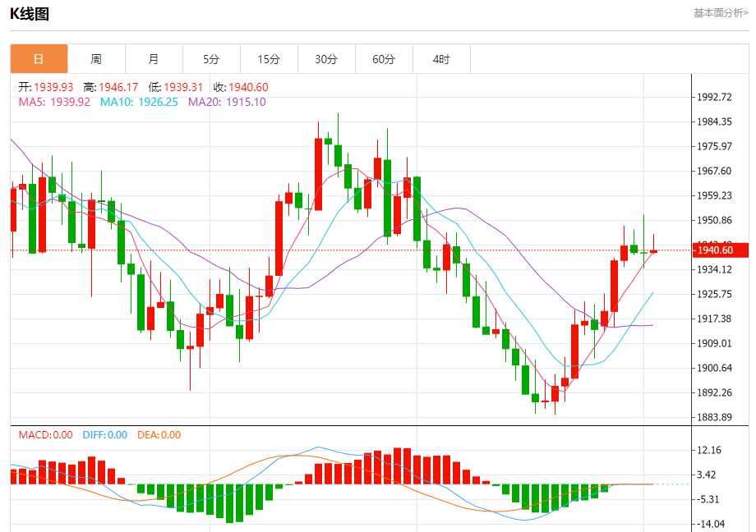Click the 1984.35 price axis label
Screen dimensions: 756x532
[x=715, y=122]
